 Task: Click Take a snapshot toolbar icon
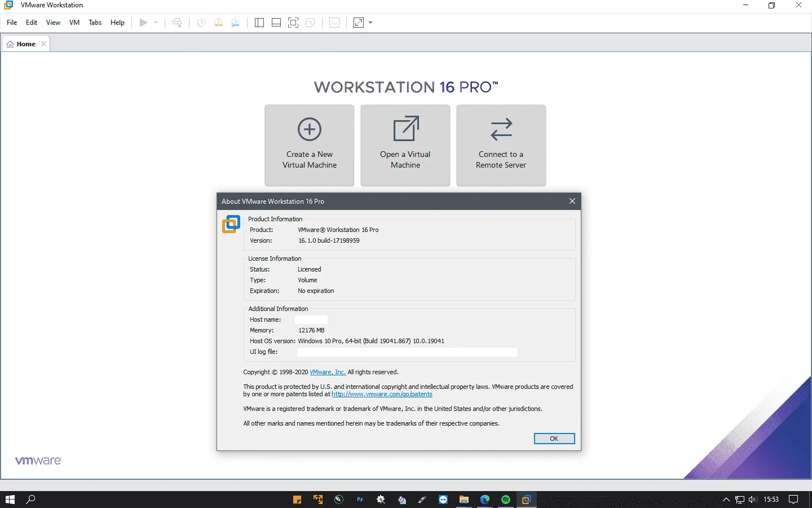click(x=201, y=23)
